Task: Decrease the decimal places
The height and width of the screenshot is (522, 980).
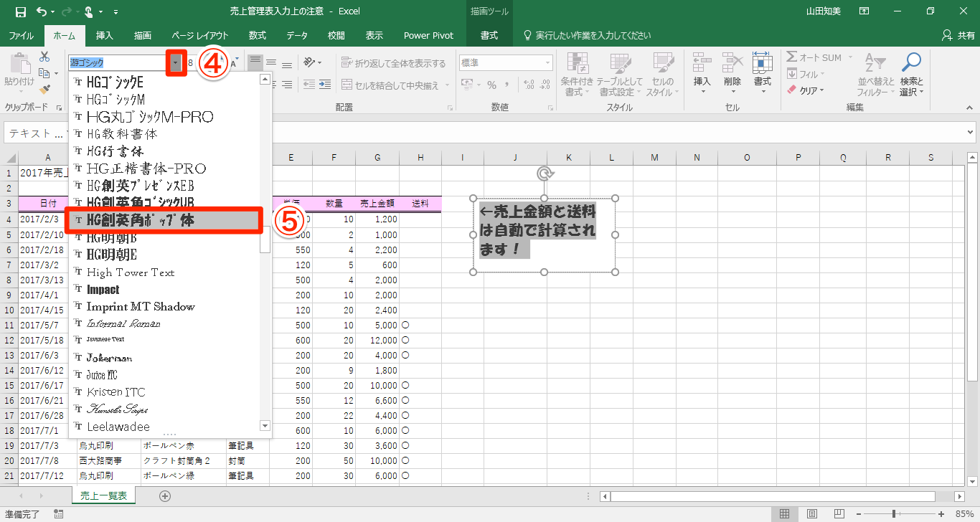Action: [x=545, y=85]
